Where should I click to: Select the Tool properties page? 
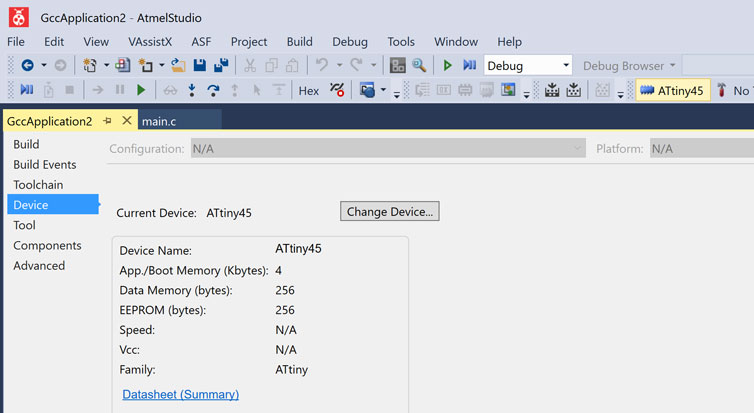tap(25, 225)
